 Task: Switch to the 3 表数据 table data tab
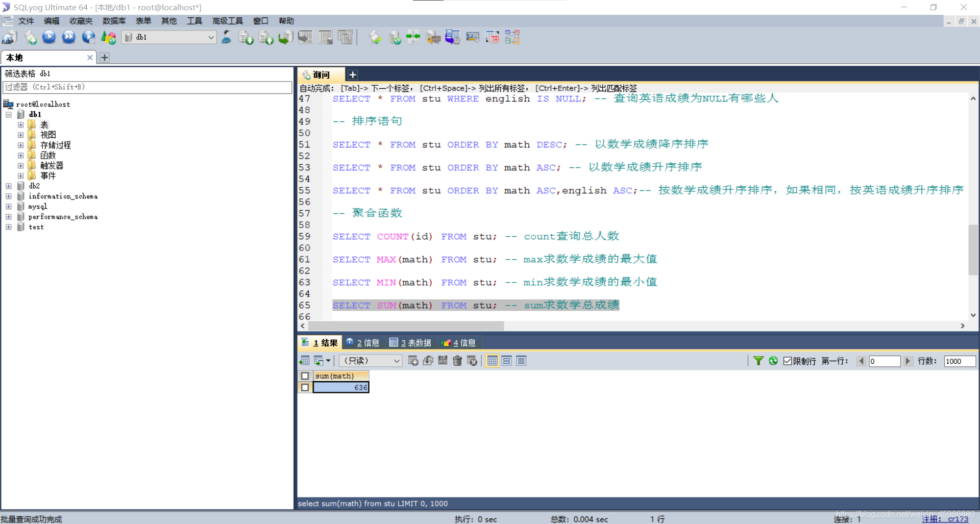(x=410, y=343)
